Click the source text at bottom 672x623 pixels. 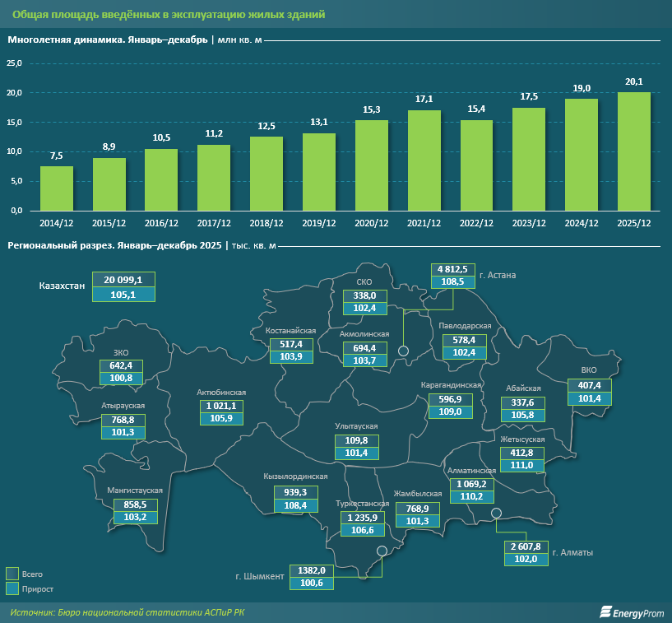[x=127, y=611]
